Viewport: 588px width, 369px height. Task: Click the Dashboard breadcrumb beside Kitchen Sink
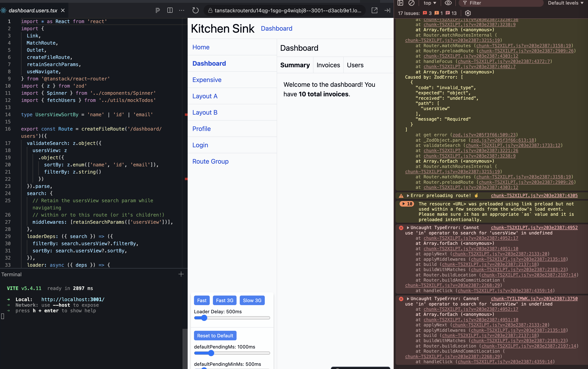(276, 28)
